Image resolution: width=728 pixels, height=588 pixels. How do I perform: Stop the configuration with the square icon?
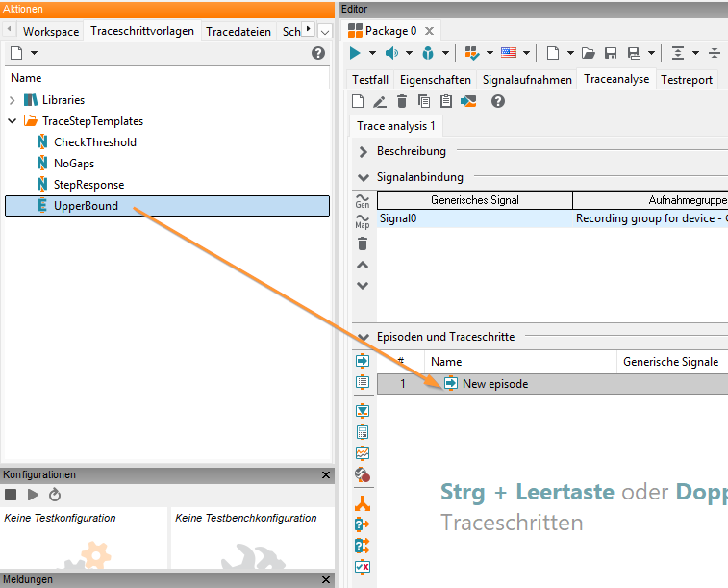coord(11,495)
